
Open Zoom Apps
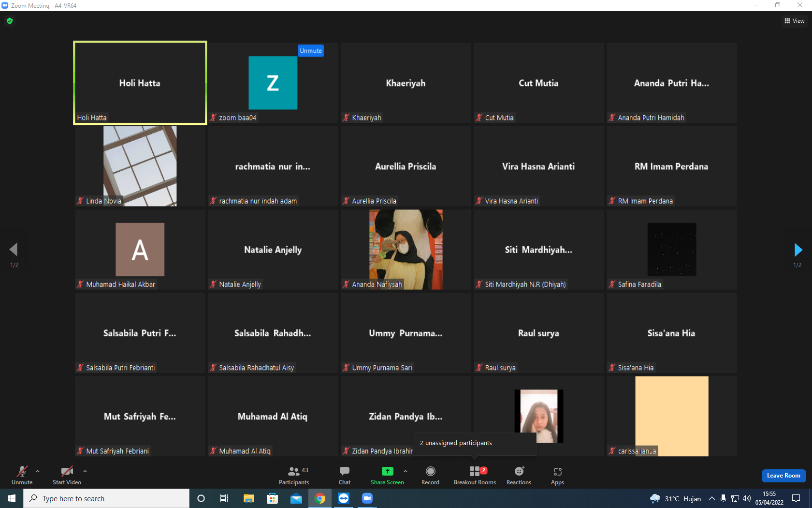click(557, 476)
